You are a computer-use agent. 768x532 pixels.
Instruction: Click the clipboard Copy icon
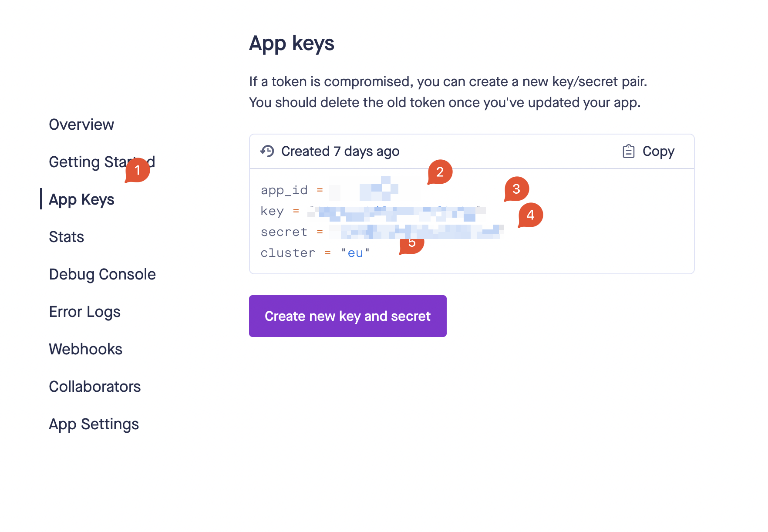628,151
